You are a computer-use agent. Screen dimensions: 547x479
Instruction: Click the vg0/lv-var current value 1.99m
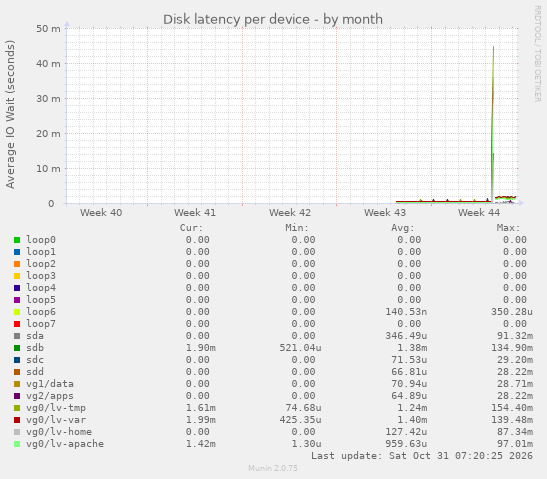(x=201, y=420)
